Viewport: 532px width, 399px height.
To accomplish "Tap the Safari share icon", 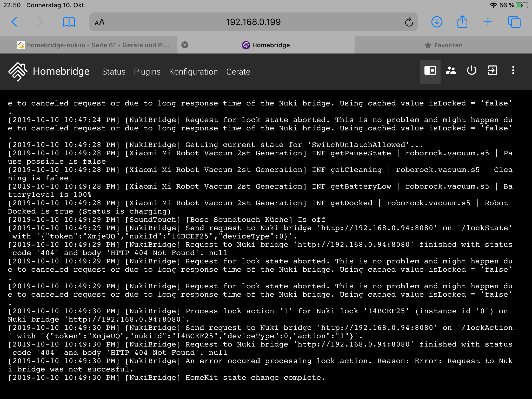I will click(462, 22).
